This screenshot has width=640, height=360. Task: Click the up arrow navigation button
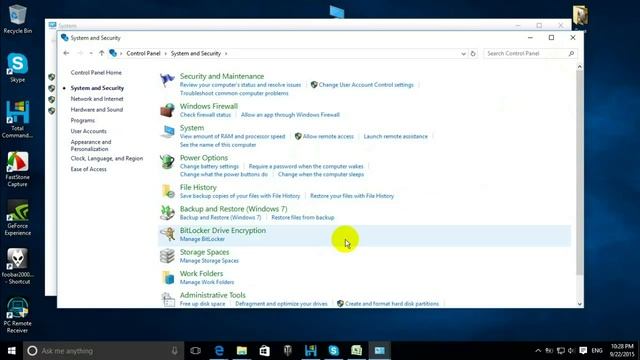[101, 53]
